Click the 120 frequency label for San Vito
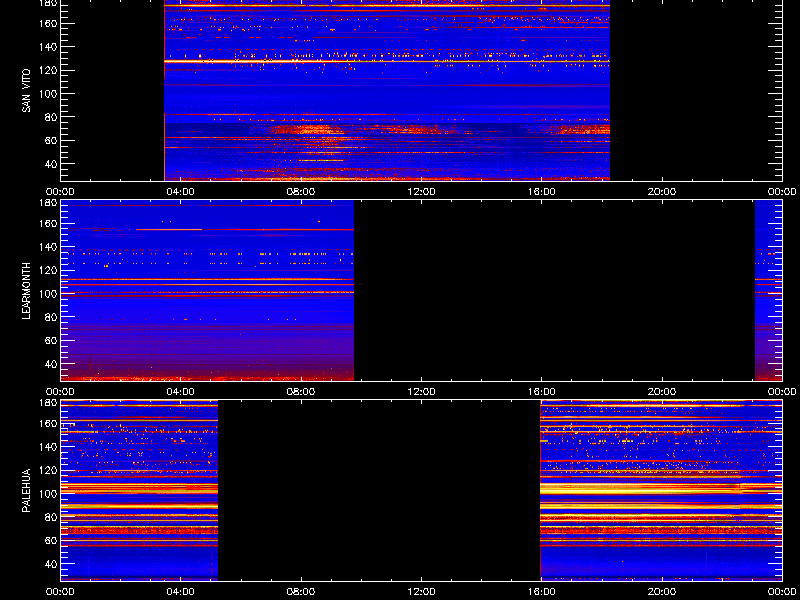Image resolution: width=800 pixels, height=600 pixels. (x=48, y=70)
